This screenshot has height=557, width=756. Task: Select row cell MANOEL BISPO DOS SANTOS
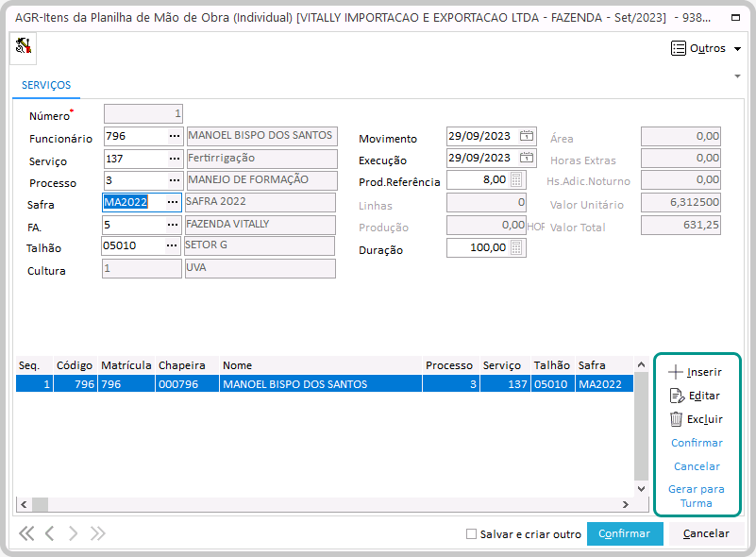[321, 384]
